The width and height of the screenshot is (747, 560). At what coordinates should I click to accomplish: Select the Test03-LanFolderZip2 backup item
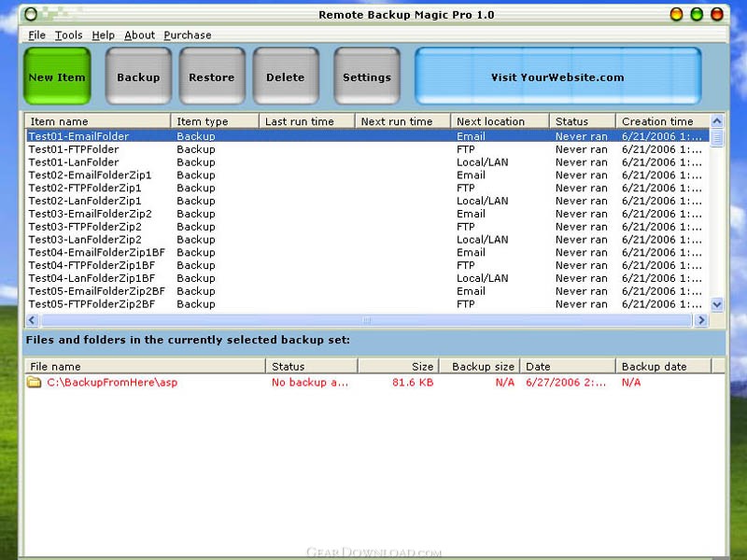(85, 240)
